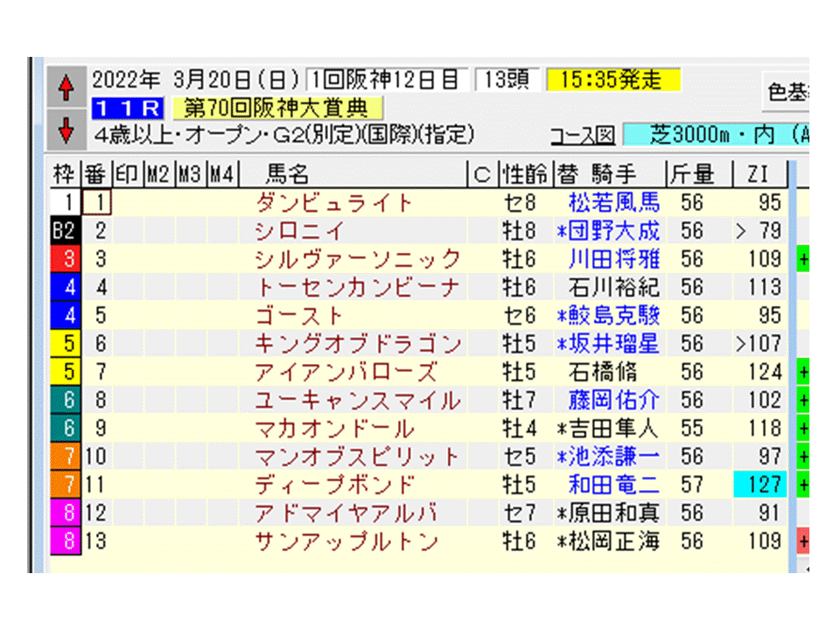Sort by the ZI column header
Viewport: 840px width, 630px height.
759,173
